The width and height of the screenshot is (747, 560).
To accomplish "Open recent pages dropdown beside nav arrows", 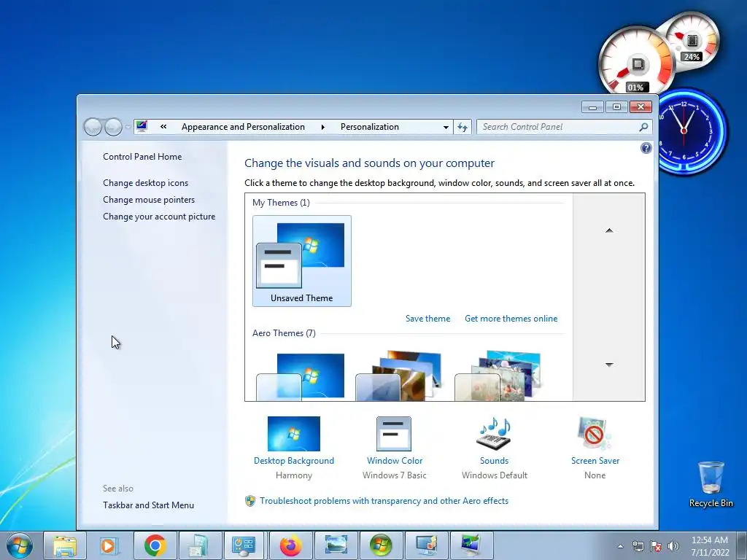I will click(128, 127).
